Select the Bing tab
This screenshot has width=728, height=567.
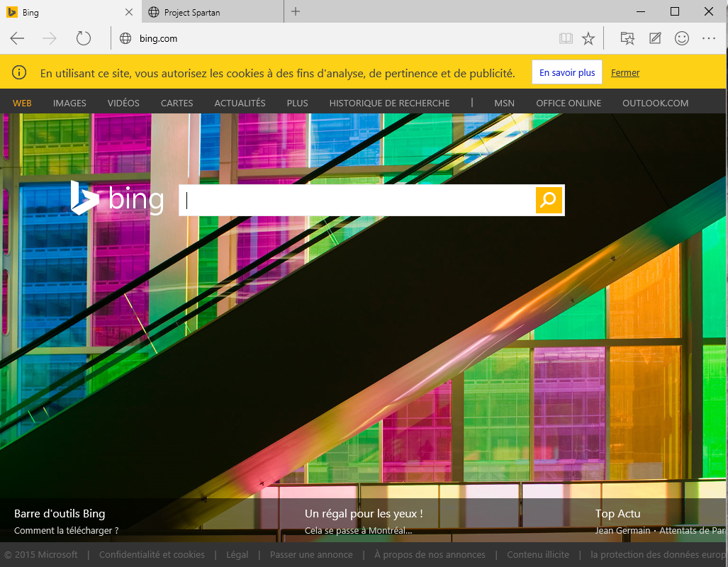click(x=71, y=12)
